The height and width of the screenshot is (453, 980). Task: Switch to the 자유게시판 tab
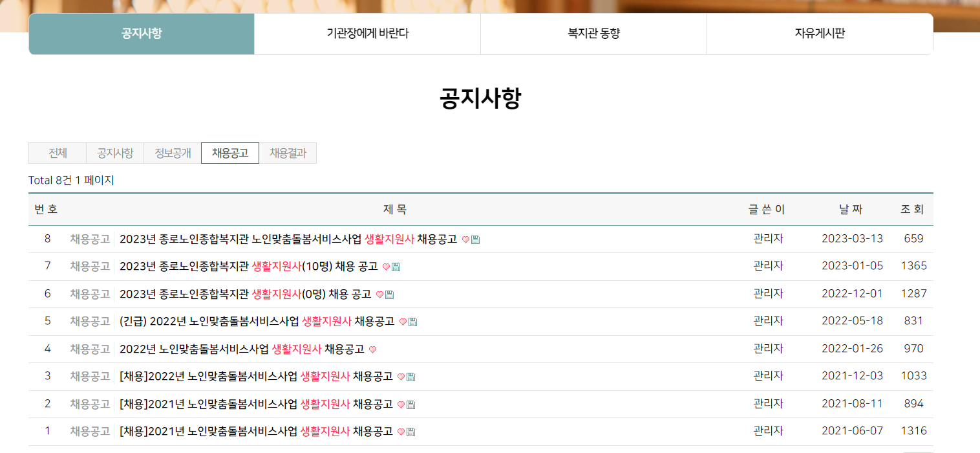point(819,34)
